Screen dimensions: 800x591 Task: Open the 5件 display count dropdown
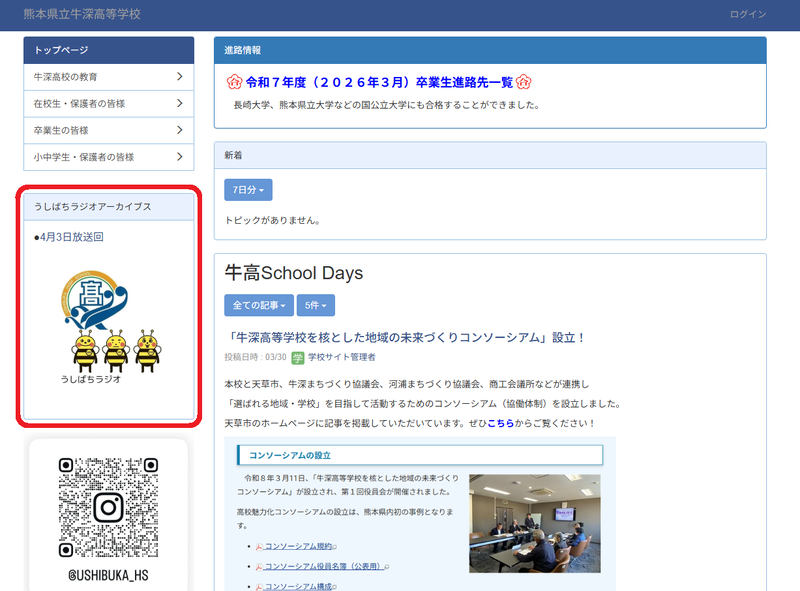[x=315, y=305]
